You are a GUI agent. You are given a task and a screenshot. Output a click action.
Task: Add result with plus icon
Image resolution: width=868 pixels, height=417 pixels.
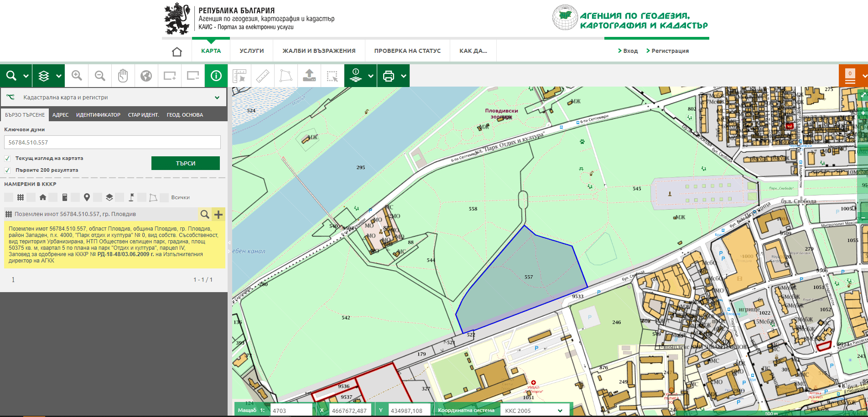click(218, 214)
